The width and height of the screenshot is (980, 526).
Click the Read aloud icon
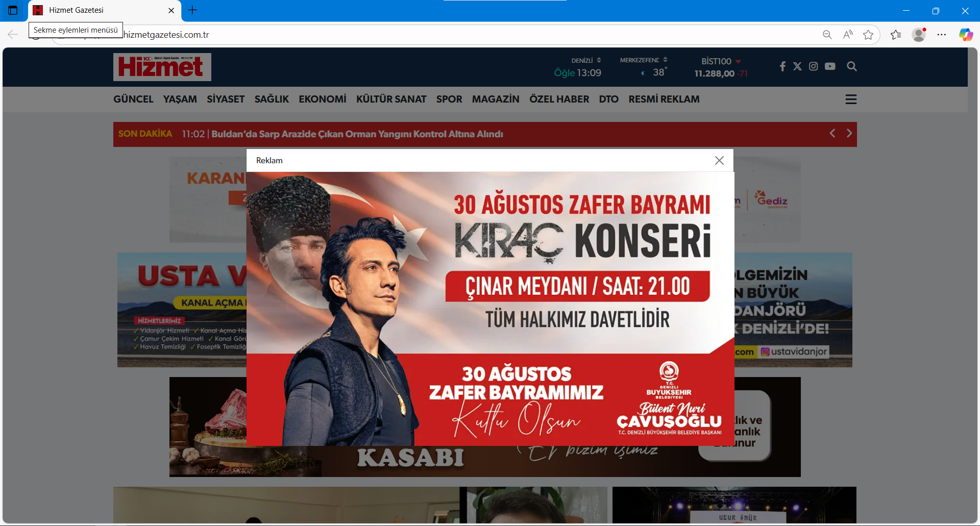(x=848, y=35)
